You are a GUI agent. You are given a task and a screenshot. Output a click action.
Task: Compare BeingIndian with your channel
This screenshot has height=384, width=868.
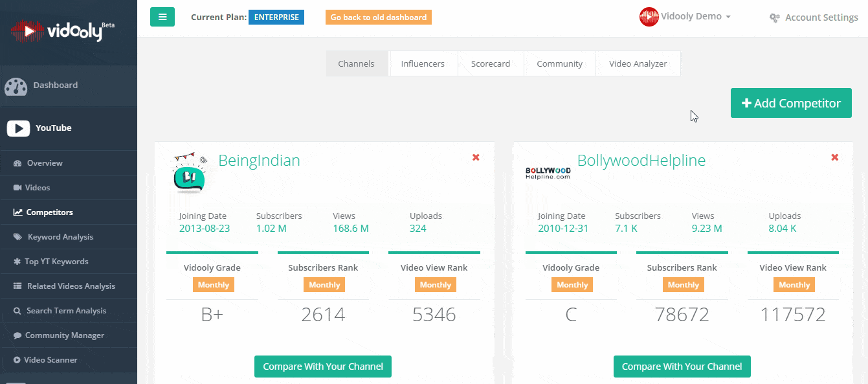323,367
